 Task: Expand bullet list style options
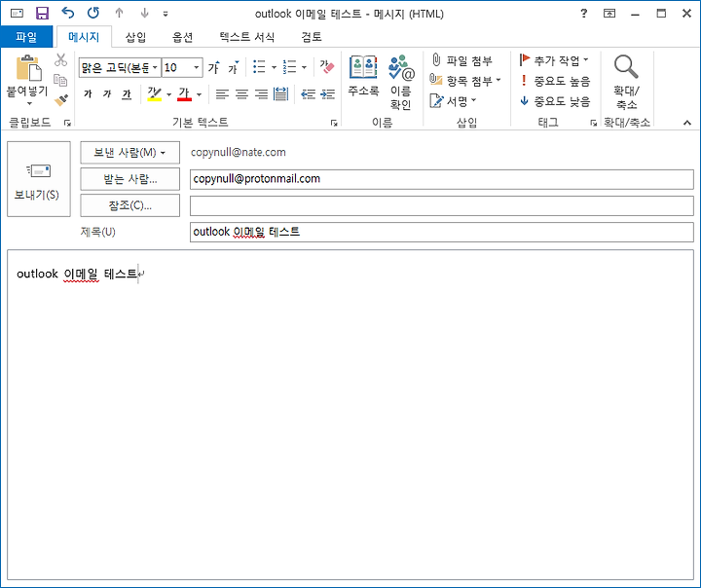274,67
